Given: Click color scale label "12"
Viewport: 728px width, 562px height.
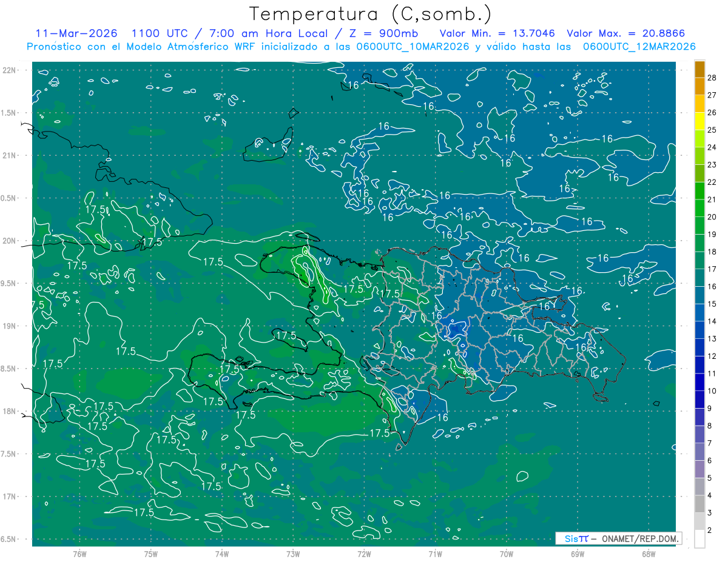Looking at the screenshot, I should click(712, 356).
